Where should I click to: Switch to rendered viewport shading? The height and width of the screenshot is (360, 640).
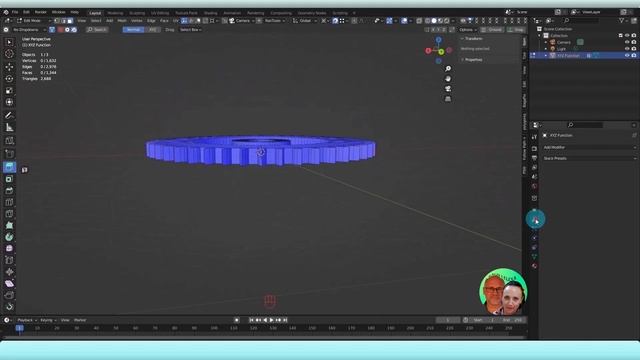pos(447,20)
